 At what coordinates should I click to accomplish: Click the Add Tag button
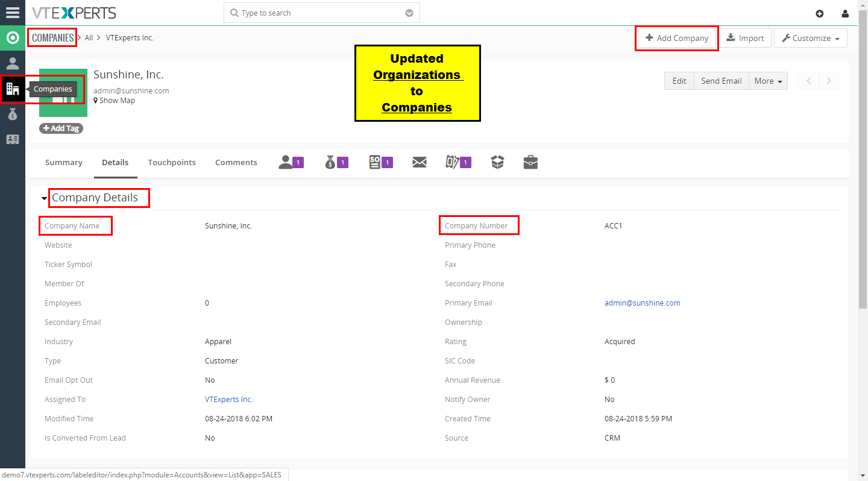tap(61, 128)
